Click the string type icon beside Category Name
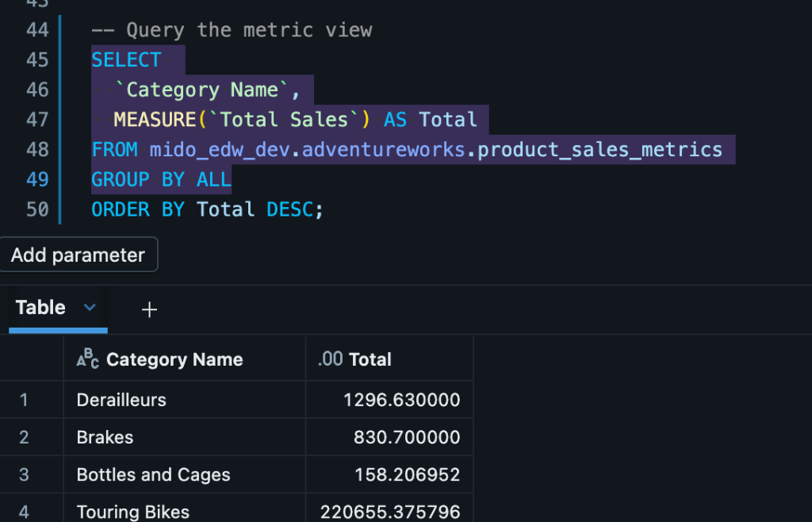The width and height of the screenshot is (812, 522). [x=87, y=359]
